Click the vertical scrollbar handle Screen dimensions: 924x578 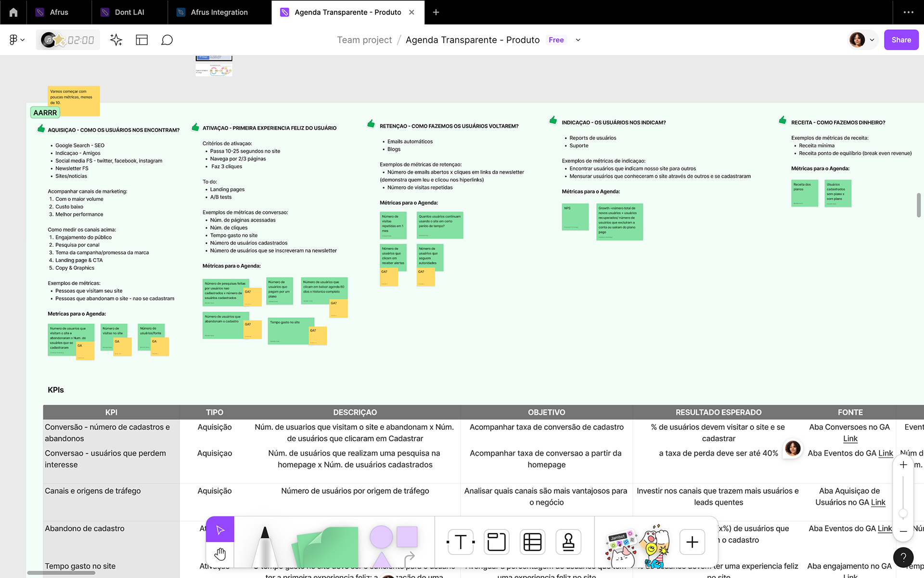click(x=919, y=205)
